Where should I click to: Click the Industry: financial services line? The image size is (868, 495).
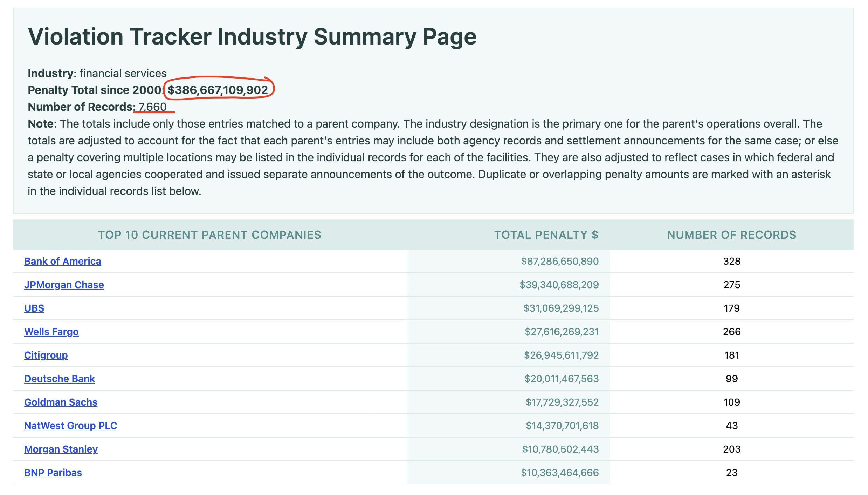point(97,73)
